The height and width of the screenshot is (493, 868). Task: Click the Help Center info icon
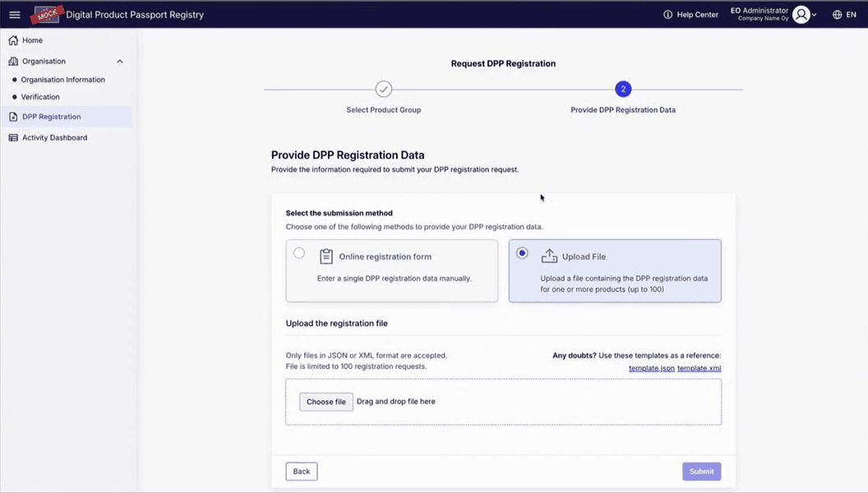(667, 15)
